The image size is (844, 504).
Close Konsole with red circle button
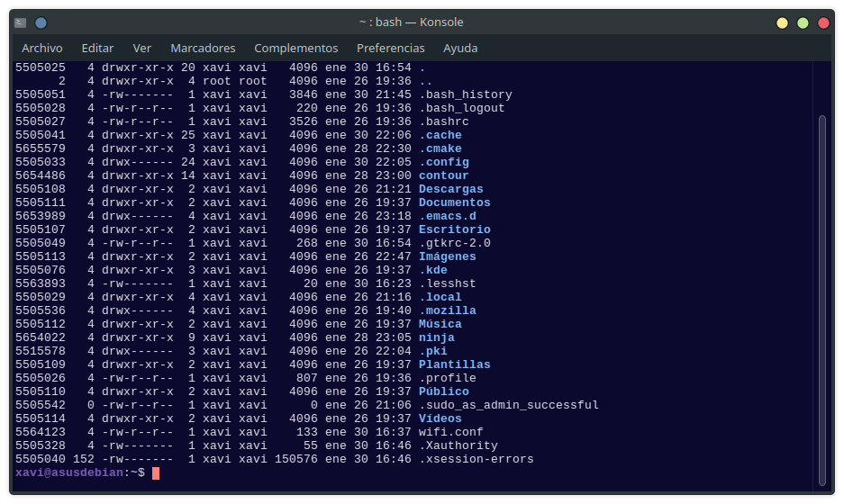coord(823,22)
